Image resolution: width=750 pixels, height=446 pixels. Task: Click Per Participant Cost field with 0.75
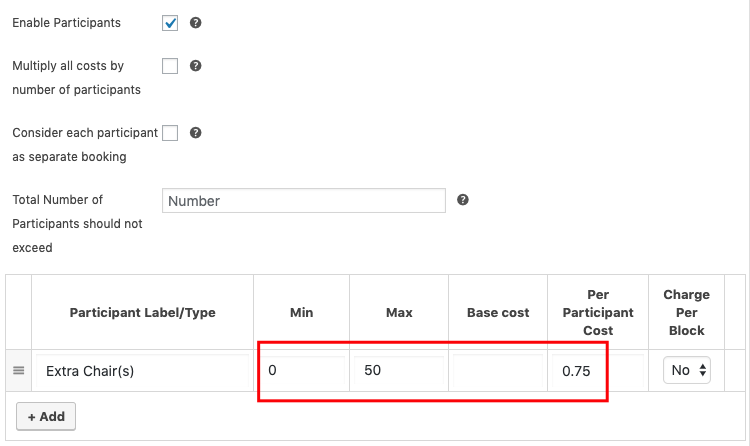(x=596, y=371)
